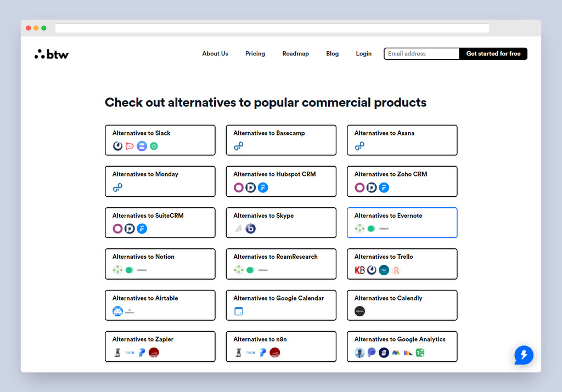Open the About Us menu item
The image size is (562, 392).
pos(215,54)
